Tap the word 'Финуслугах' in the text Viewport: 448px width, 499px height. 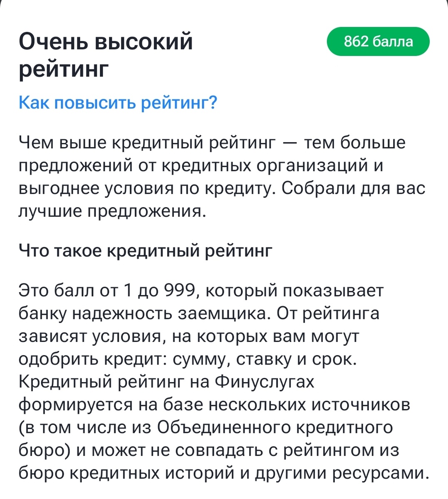click(265, 382)
